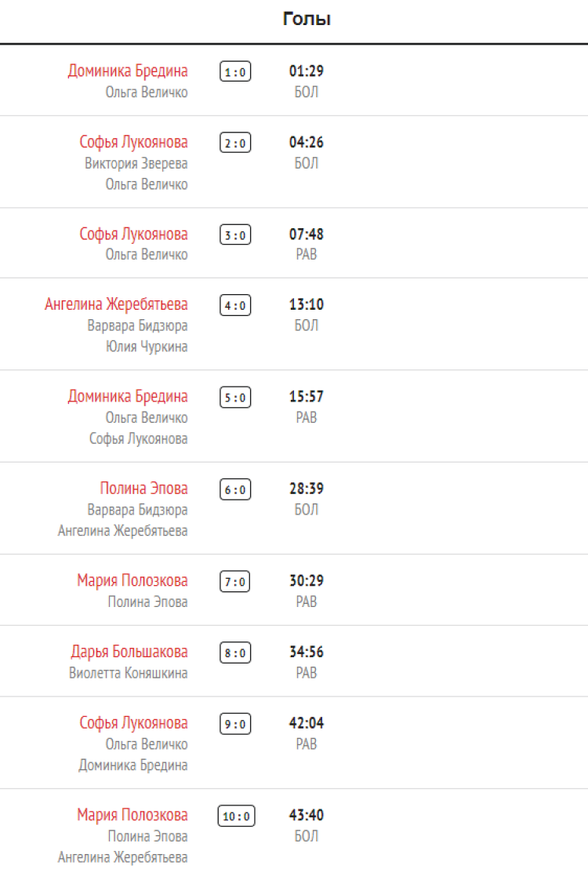
Task: Click the goal time 15:57
Action: click(307, 397)
